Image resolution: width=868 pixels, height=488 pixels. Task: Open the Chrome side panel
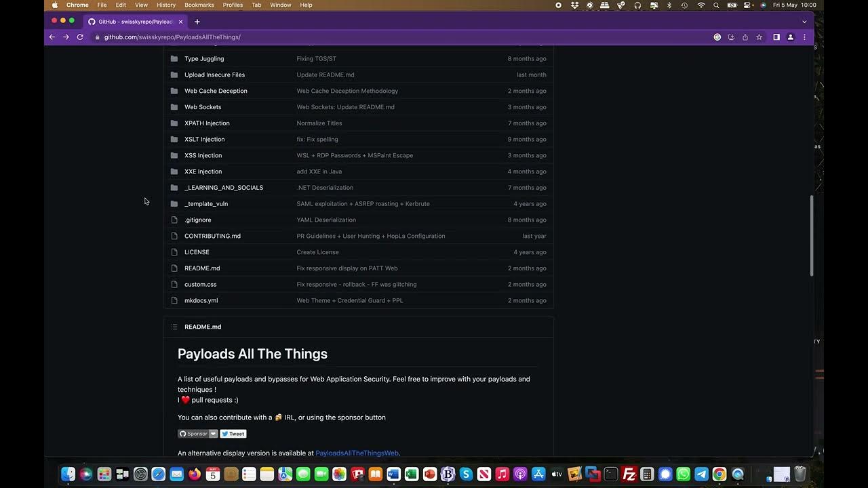pyautogui.click(x=776, y=37)
